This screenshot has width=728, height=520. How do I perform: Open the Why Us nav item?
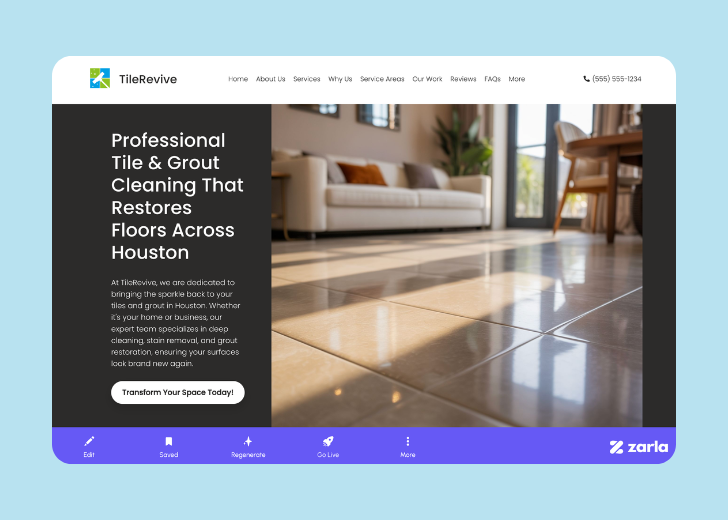coord(340,79)
